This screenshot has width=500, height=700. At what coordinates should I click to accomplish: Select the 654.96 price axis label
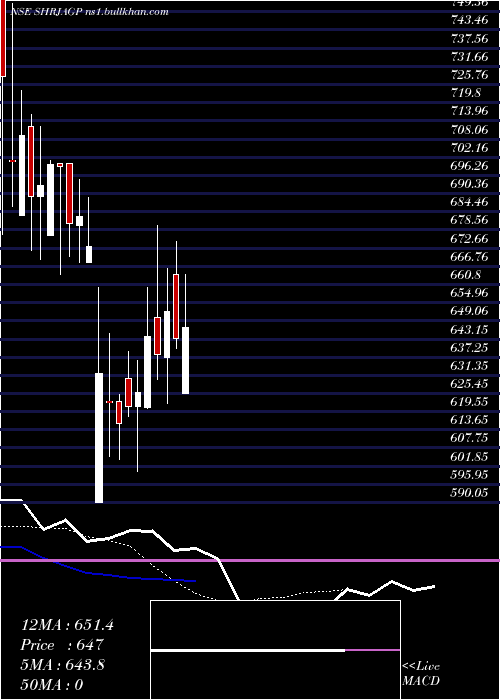(469, 293)
